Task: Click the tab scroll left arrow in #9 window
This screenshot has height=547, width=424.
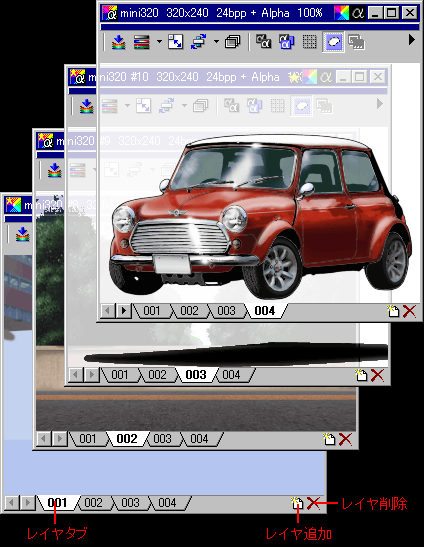Action: pos(43,439)
